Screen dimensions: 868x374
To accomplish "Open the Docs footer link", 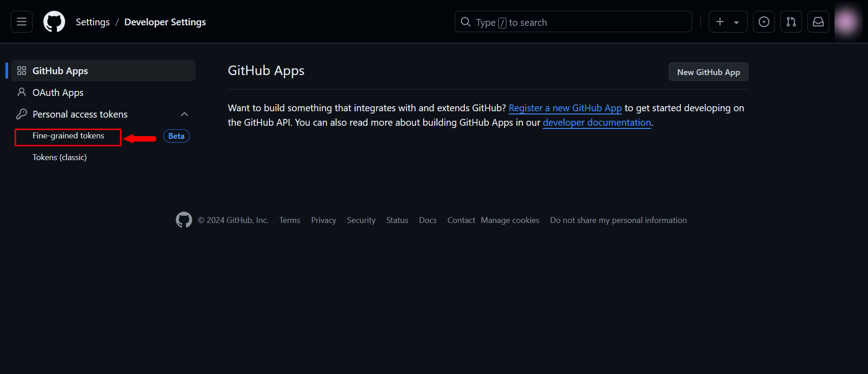I will pos(428,220).
